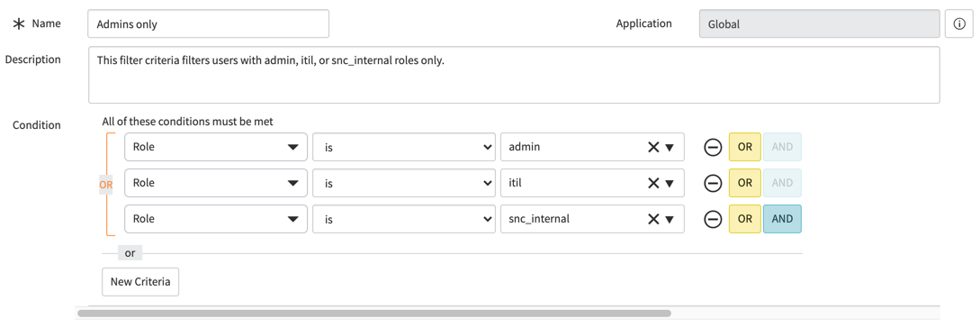The image size is (980, 328).
Task: Clear the itil value with its X
Action: click(x=653, y=183)
